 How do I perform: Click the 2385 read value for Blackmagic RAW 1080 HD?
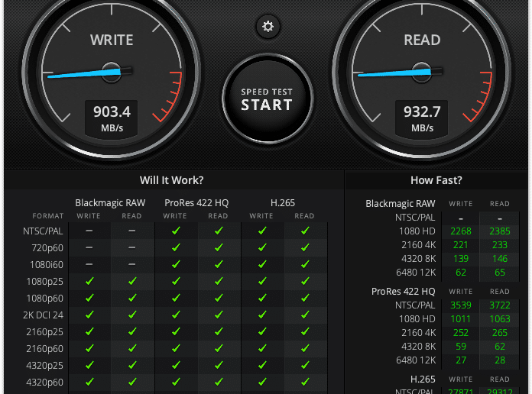(500, 231)
